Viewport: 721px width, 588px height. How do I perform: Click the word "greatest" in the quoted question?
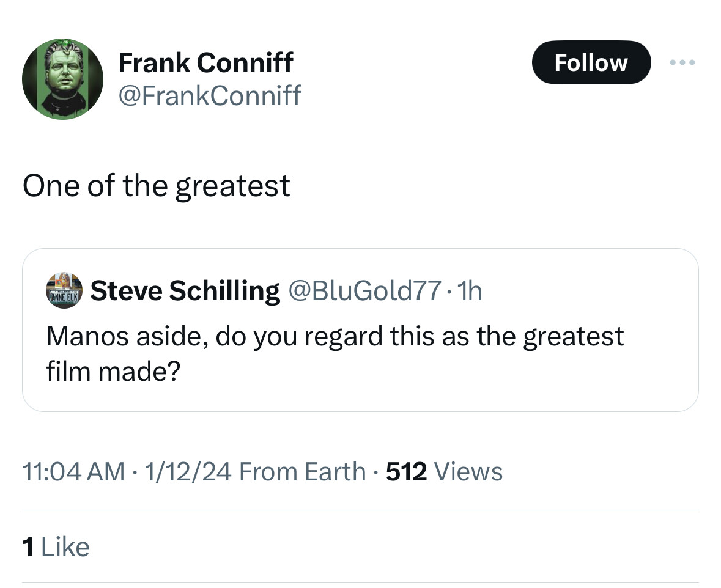coord(574,336)
